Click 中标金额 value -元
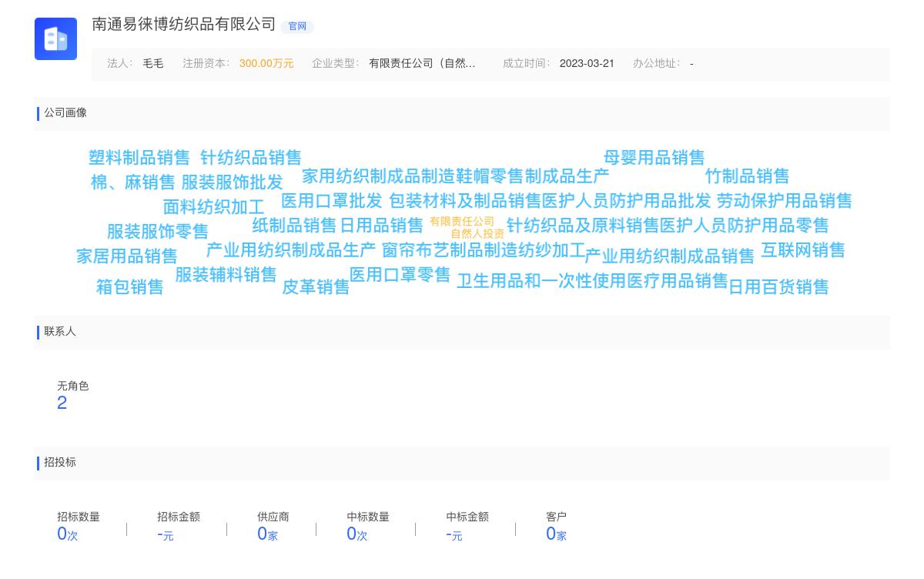 [x=454, y=534]
